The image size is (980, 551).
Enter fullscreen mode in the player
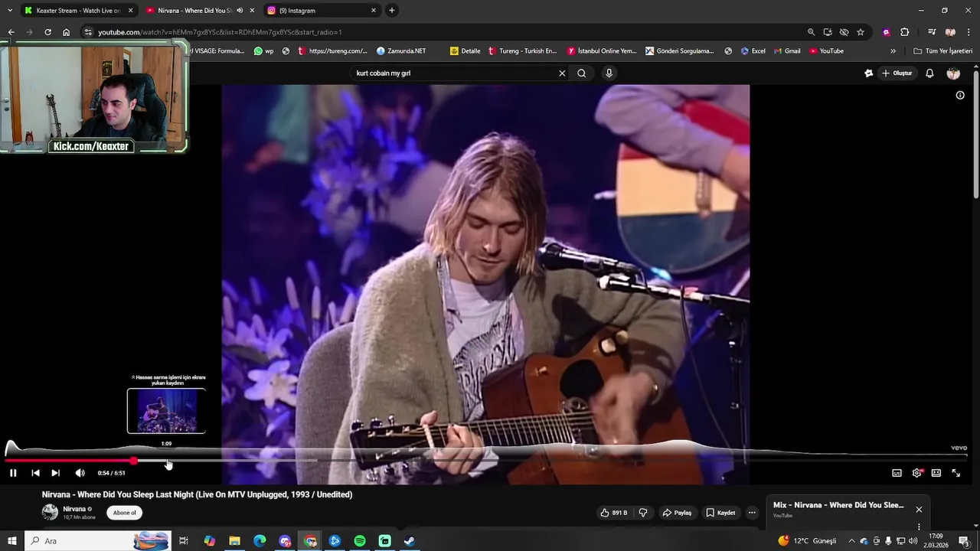point(955,473)
